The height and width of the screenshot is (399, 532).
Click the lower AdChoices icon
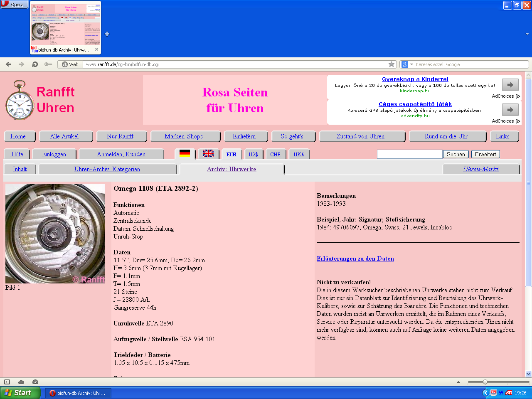[518, 121]
